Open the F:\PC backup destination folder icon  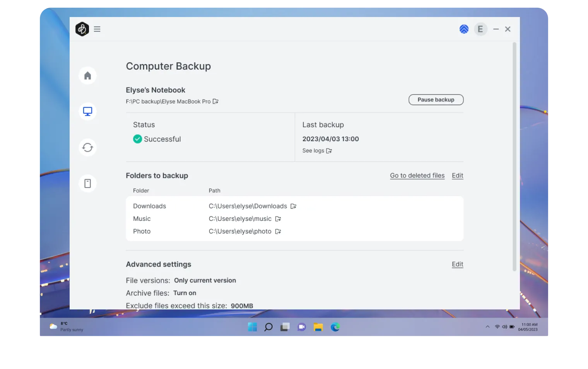point(215,101)
